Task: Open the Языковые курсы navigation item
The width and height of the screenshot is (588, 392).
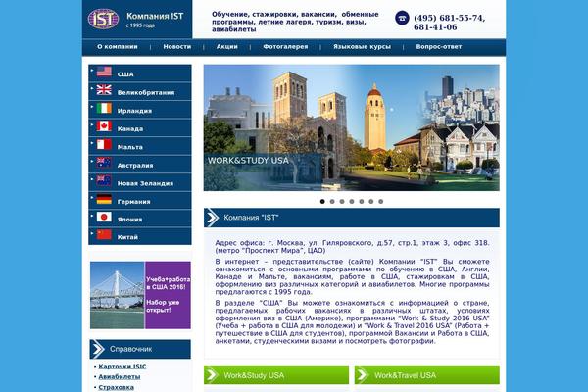Action: (x=362, y=47)
